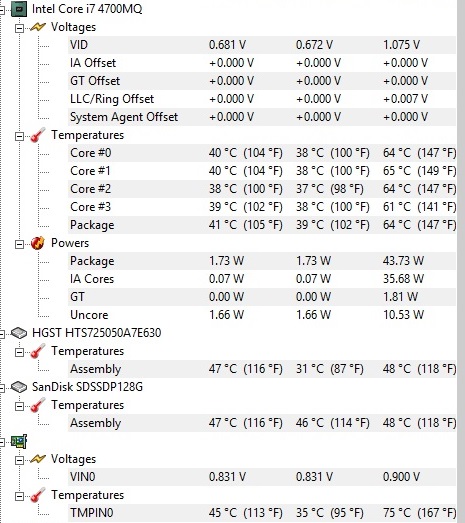
Task: Click the flame Powers icon
Action: (38, 243)
